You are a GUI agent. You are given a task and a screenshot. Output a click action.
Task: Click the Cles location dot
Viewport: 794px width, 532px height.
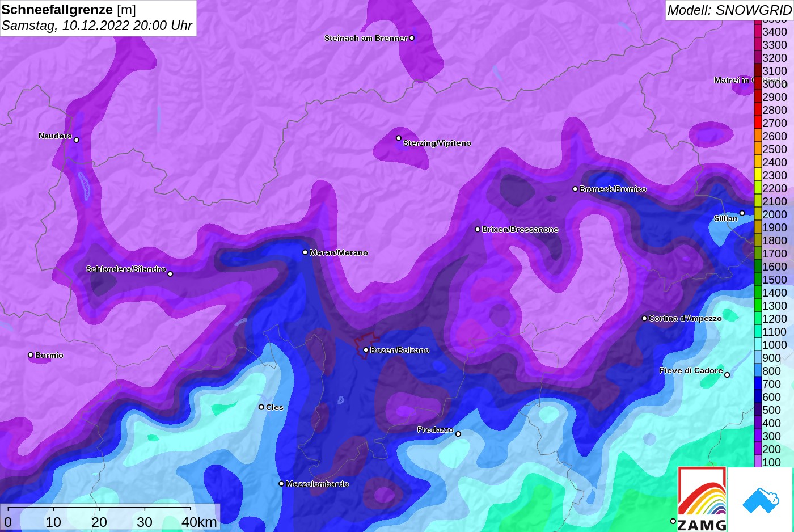[261, 407]
